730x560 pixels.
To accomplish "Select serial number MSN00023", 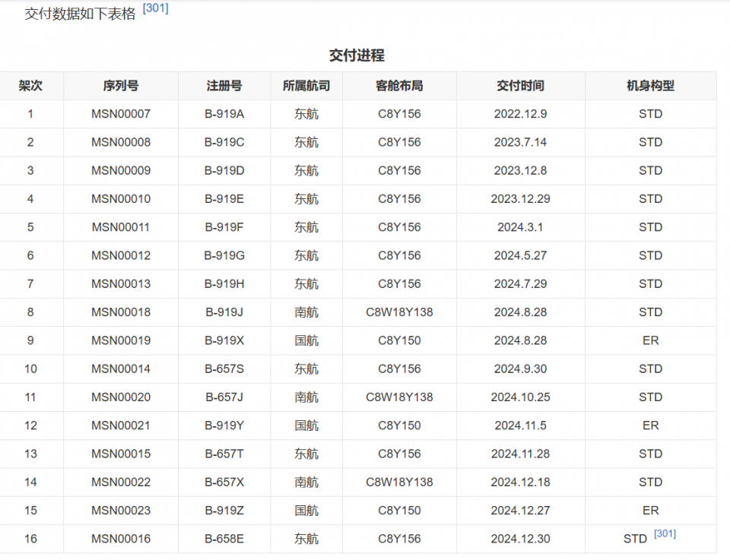I will point(121,511).
